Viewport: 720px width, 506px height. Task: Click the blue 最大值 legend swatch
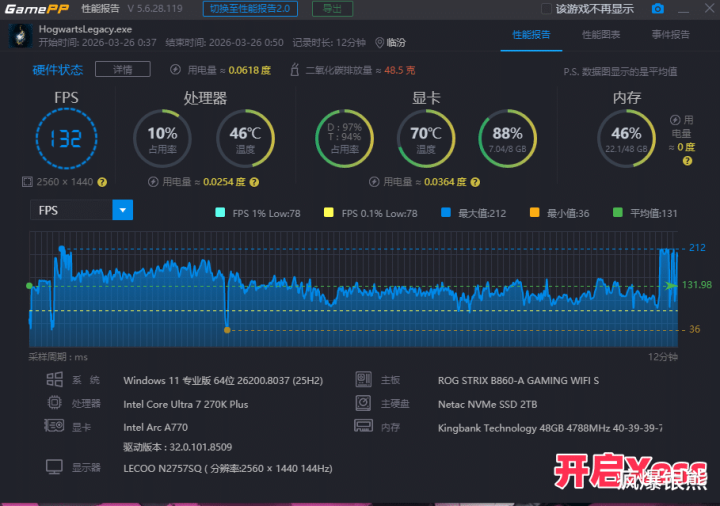point(445,213)
